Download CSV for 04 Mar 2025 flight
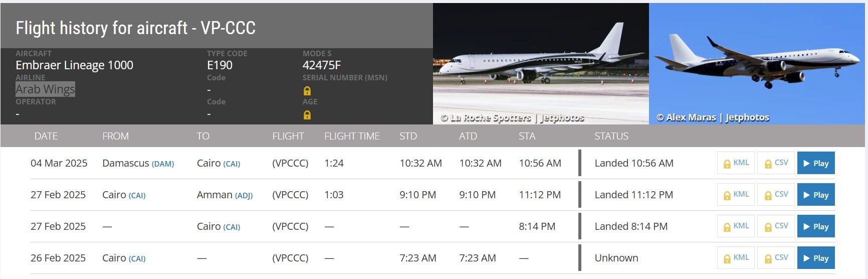The width and height of the screenshot is (868, 279). (776, 163)
